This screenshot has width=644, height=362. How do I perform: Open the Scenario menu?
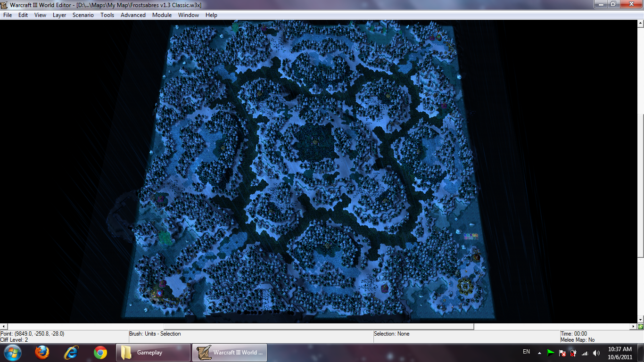click(x=83, y=15)
